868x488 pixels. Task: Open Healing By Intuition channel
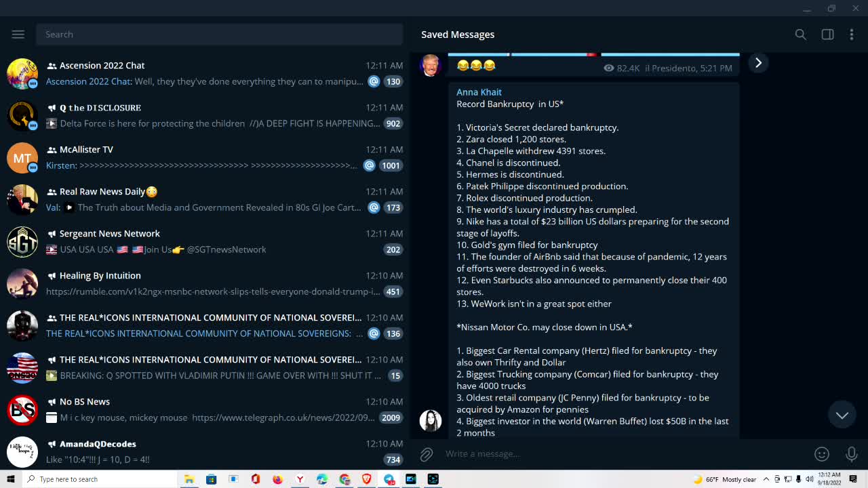[x=205, y=283]
